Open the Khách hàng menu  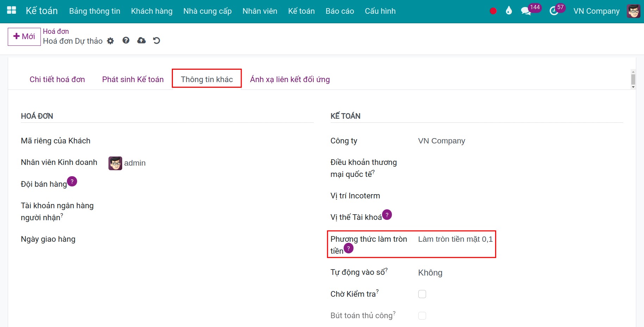click(152, 11)
